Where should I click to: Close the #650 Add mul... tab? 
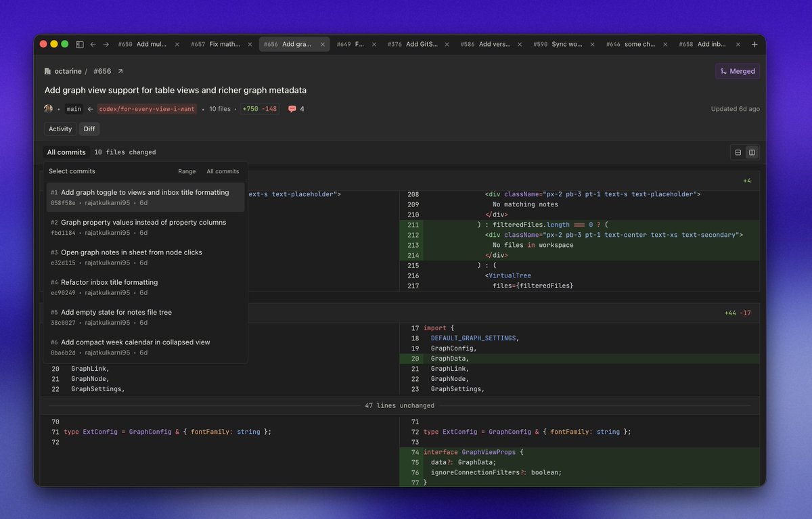coord(177,44)
